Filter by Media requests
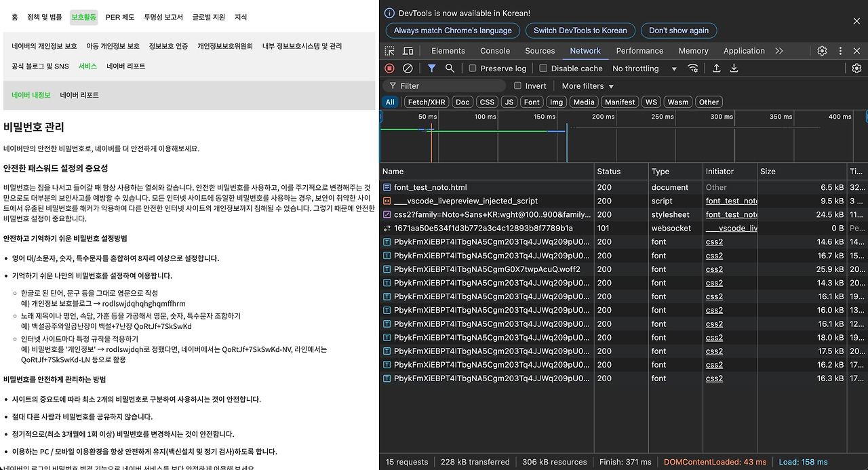The width and height of the screenshot is (868, 470). click(583, 102)
